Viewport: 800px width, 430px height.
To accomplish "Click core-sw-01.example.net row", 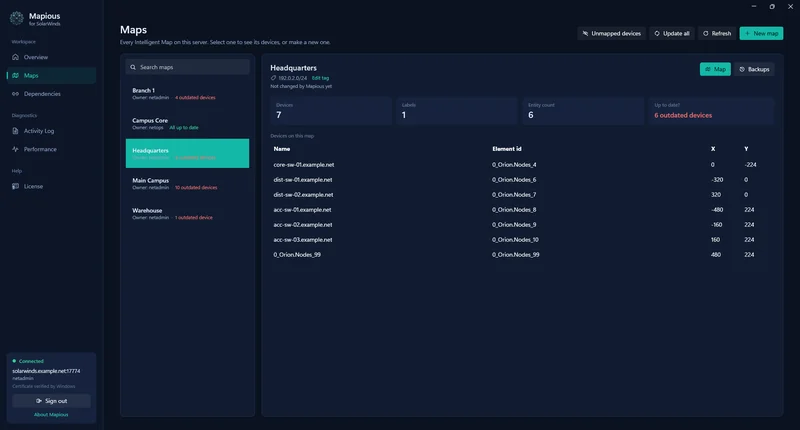I will click(522, 165).
